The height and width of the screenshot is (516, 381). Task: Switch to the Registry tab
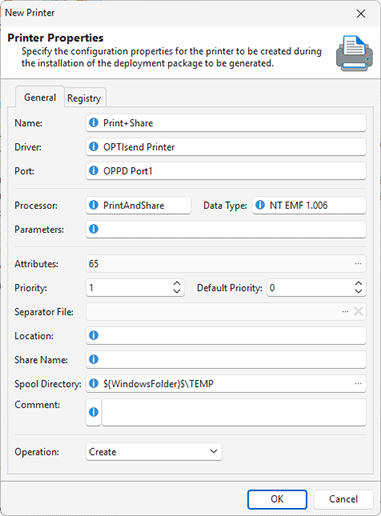[x=84, y=98]
